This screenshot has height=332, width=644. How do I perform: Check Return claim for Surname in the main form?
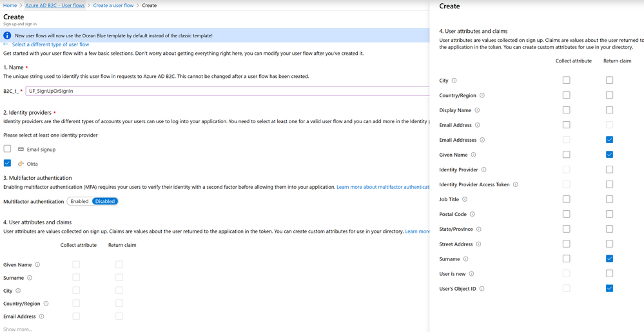pyautogui.click(x=119, y=277)
